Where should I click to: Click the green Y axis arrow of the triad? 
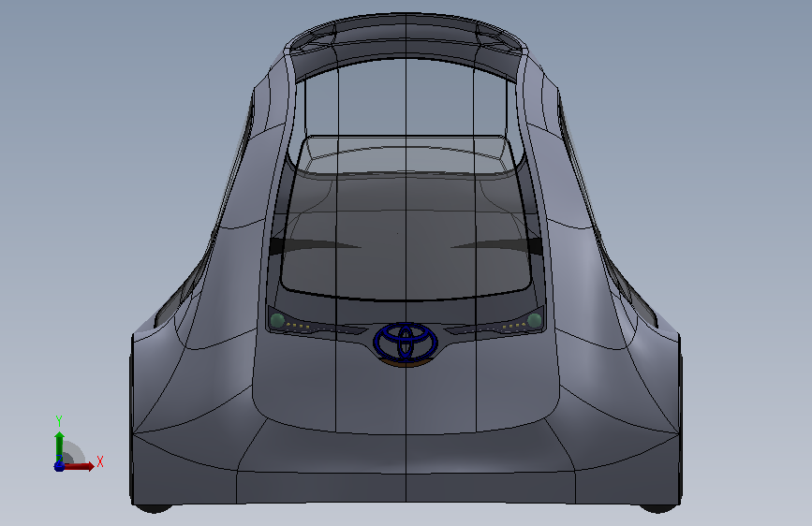pyautogui.click(x=59, y=446)
